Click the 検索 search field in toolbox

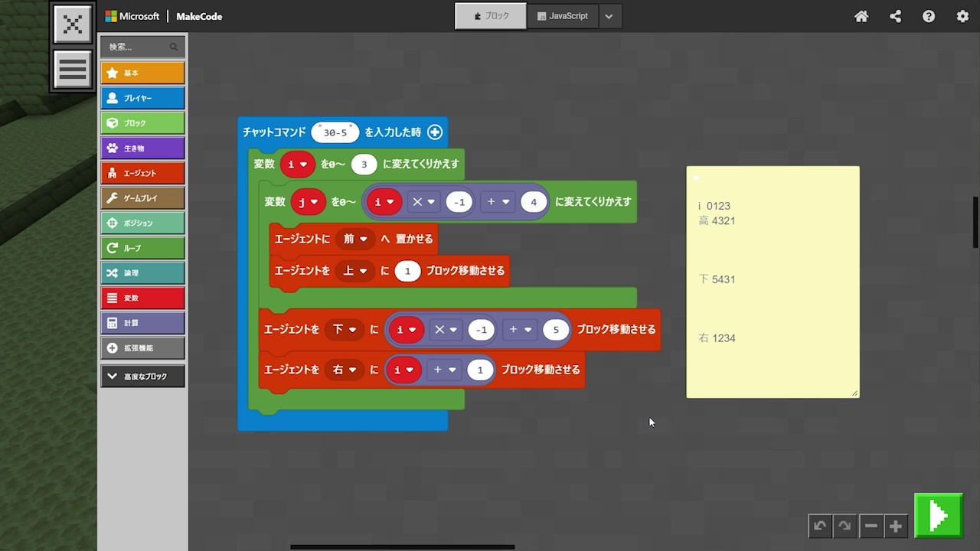138,47
